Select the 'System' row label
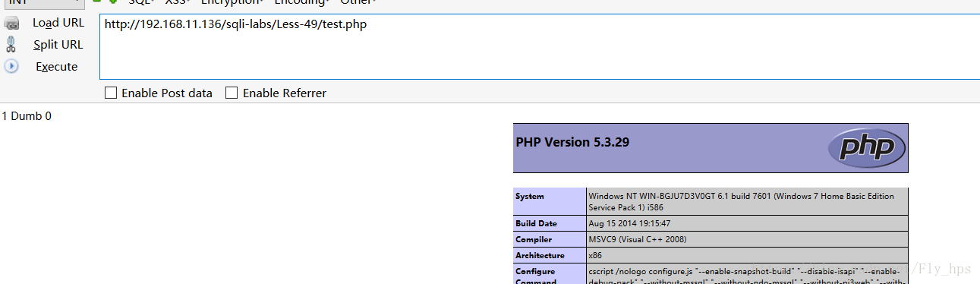Viewport: 980px width, 284px height. click(x=530, y=197)
